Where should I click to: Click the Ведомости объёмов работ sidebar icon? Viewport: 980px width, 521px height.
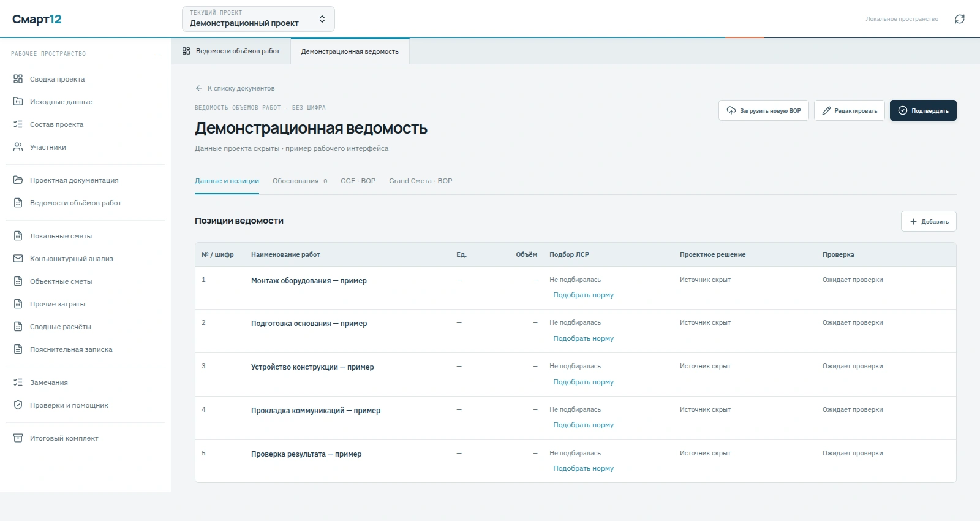[18, 203]
